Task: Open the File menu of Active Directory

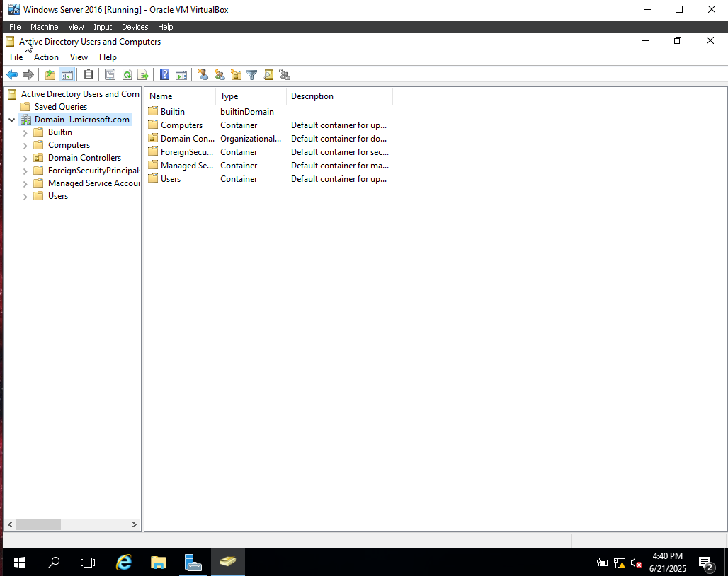Action: point(16,57)
